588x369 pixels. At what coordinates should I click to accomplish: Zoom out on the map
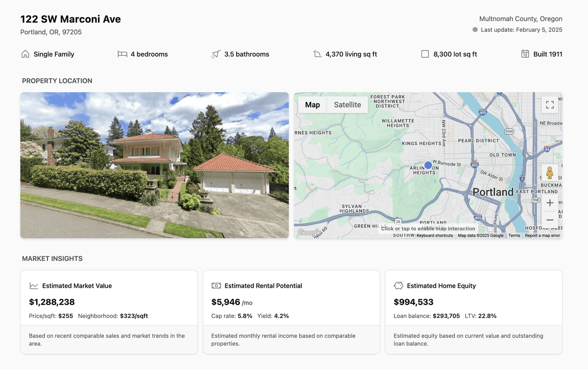tap(550, 220)
